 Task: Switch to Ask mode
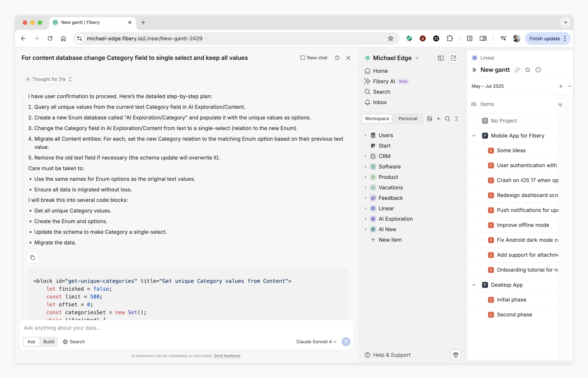point(31,342)
